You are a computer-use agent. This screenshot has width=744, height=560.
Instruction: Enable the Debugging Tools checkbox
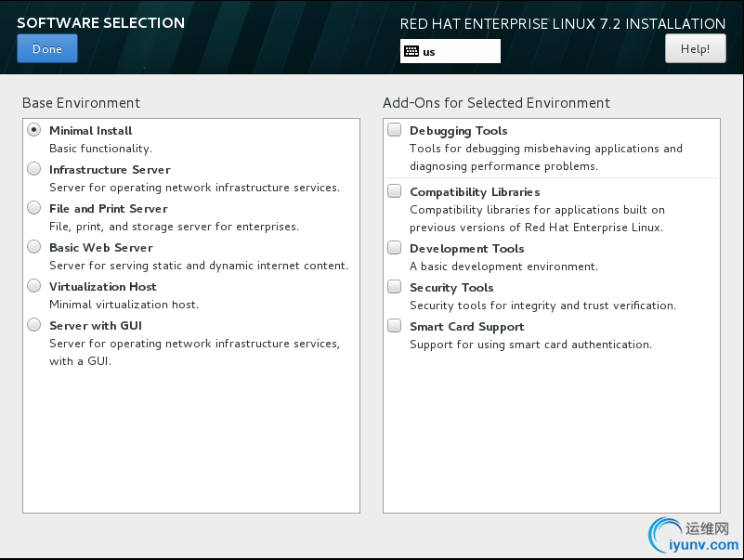point(395,130)
